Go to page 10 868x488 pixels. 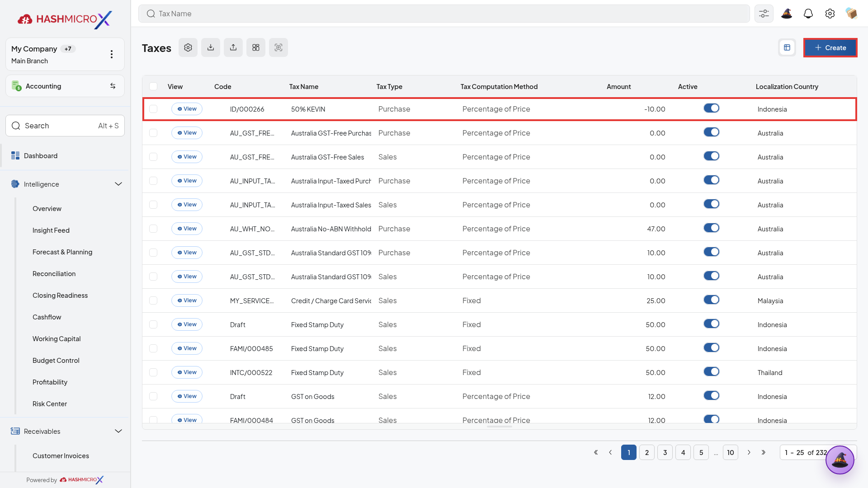tap(731, 452)
